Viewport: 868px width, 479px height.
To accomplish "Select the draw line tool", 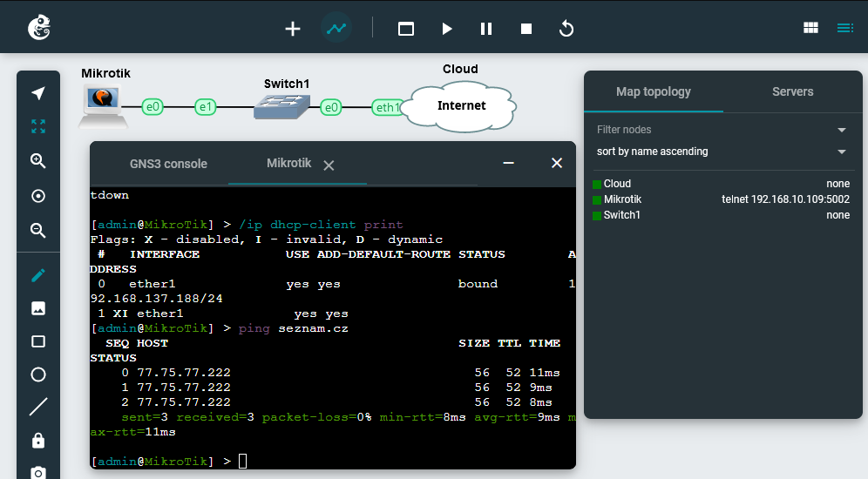I will click(38, 407).
